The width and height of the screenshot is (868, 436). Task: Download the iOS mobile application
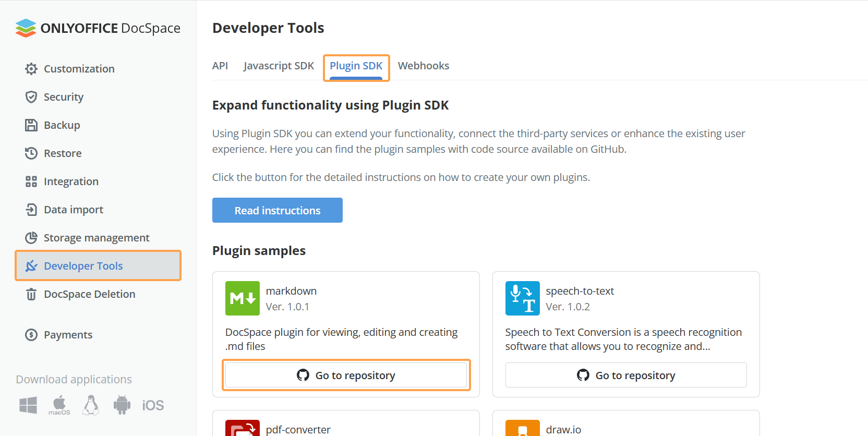point(153,405)
